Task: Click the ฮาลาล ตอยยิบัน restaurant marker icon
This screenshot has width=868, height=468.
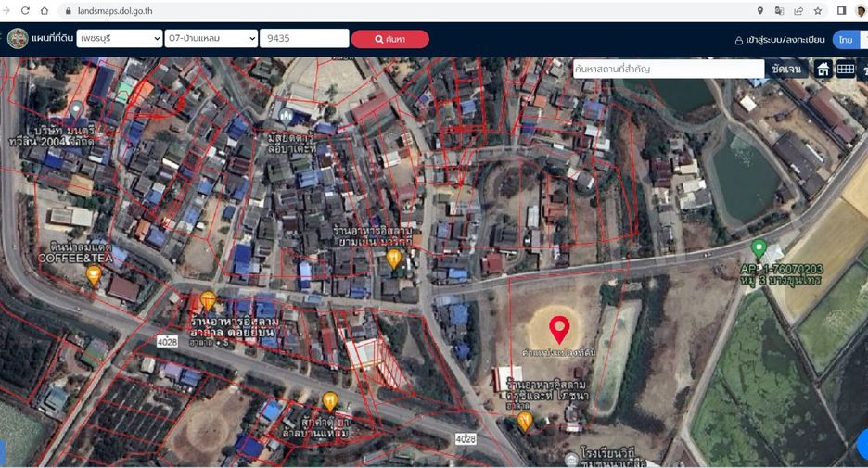Action: 208,300
